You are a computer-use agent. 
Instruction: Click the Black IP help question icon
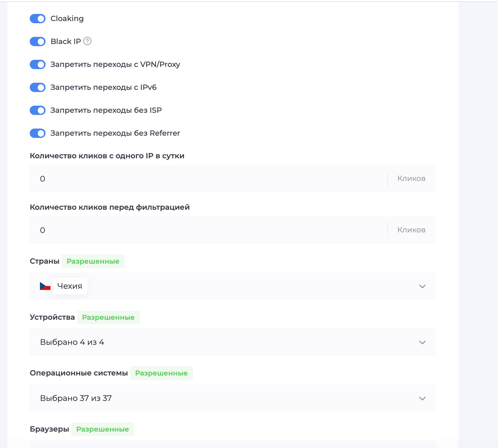tap(87, 41)
